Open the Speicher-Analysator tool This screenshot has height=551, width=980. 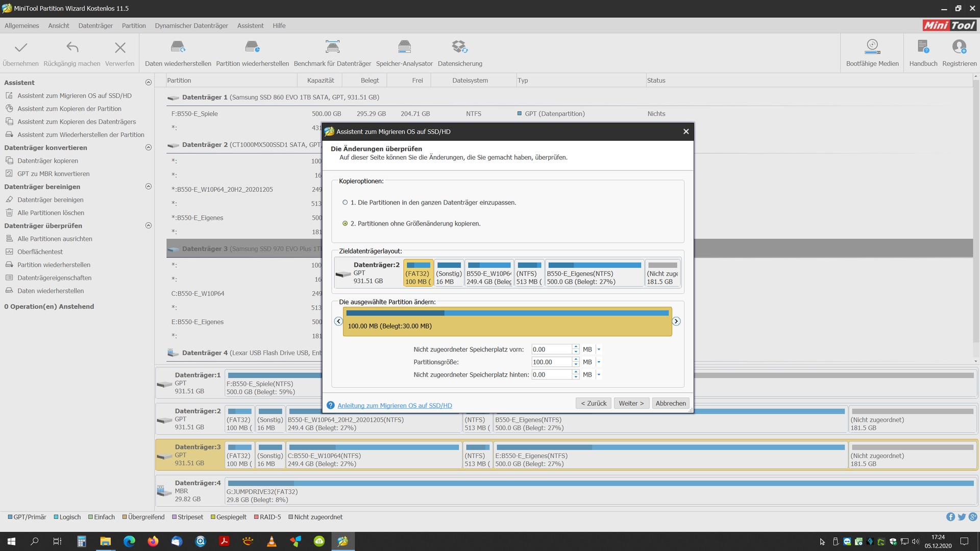tap(404, 48)
